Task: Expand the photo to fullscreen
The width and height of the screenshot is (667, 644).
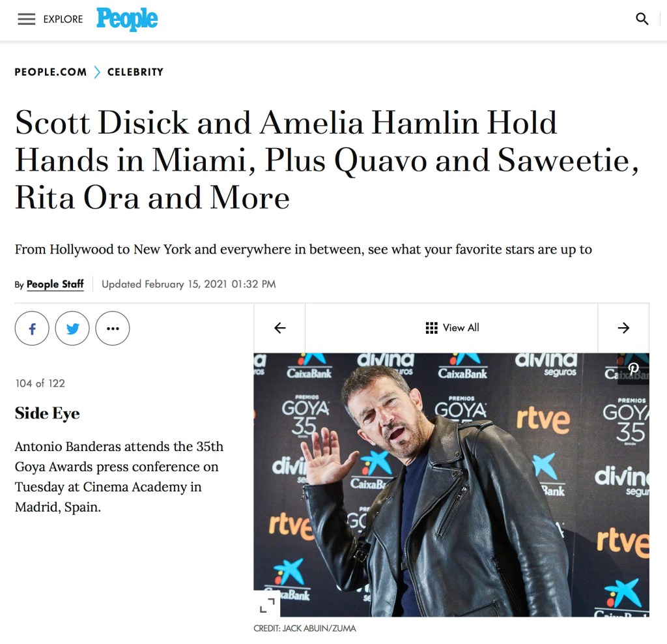Action: [266, 604]
